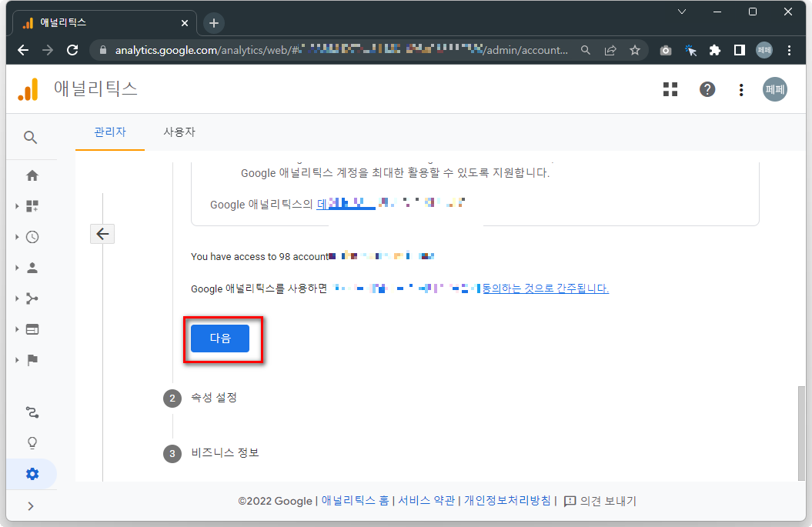Click the blue 다음 button
Screen dimensions: 812x527
click(x=220, y=339)
